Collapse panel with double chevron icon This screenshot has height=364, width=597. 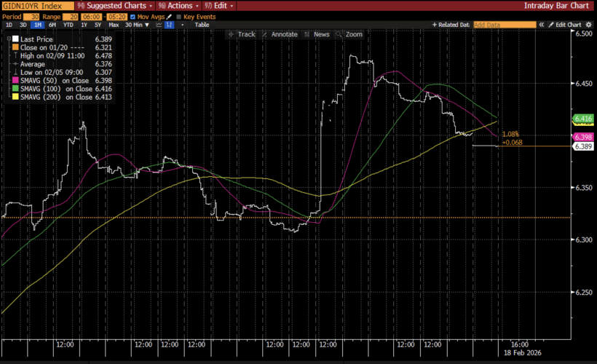pos(541,24)
